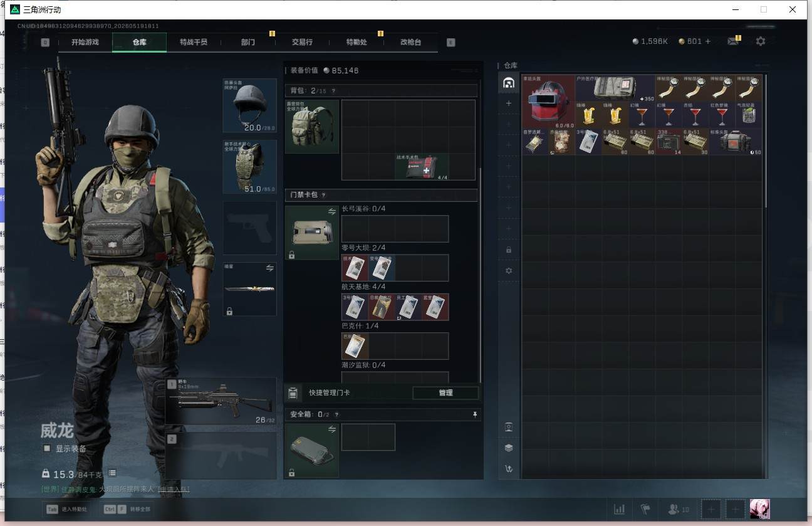
Task: Toggle the pin icon on the 安全箱 header
Action: [x=475, y=414]
